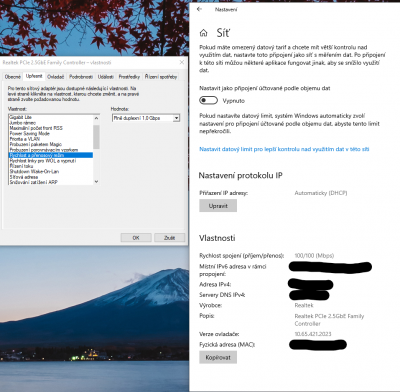Open the Settings home icon beside Síť
Viewport: 400px width, 392px height.
click(x=203, y=33)
